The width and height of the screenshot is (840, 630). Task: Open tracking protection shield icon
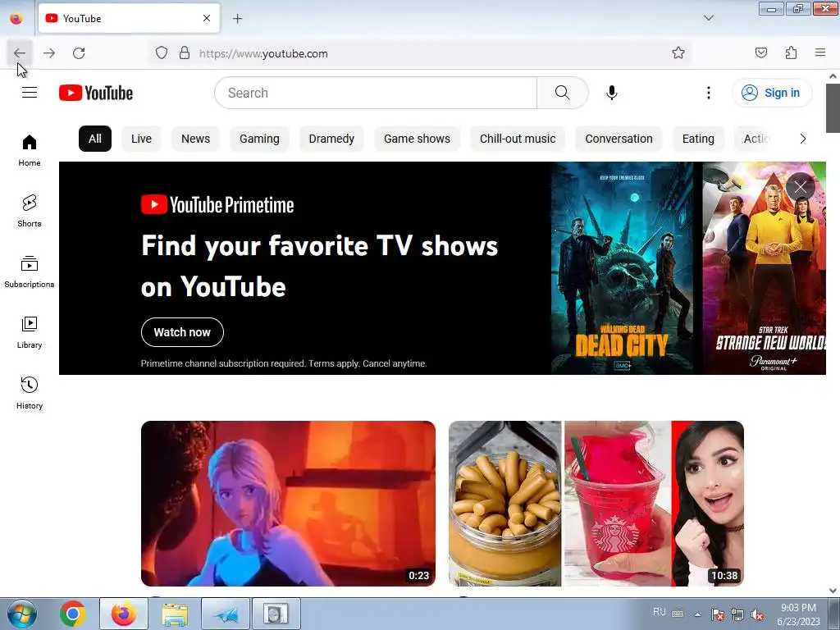click(162, 53)
